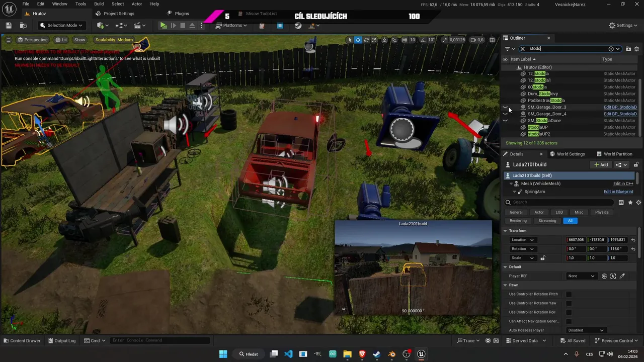Image resolution: width=644 pixels, height=362 pixels.
Task: Toggle the surface snapping icon
Action: coord(394,40)
